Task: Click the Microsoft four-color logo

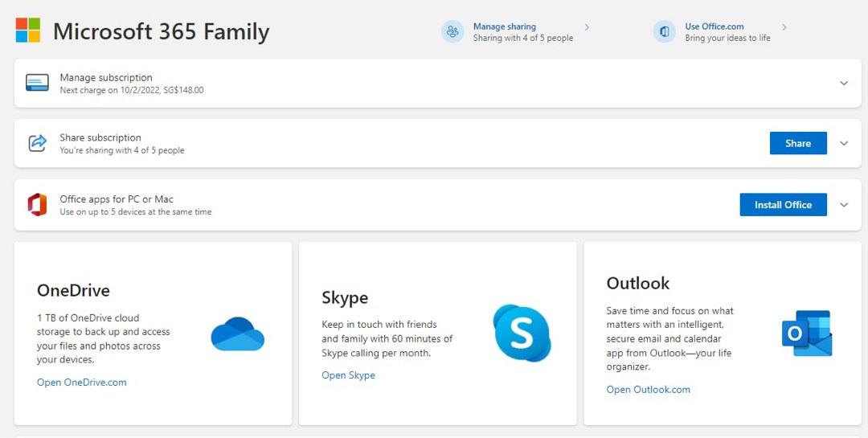Action: 27,30
